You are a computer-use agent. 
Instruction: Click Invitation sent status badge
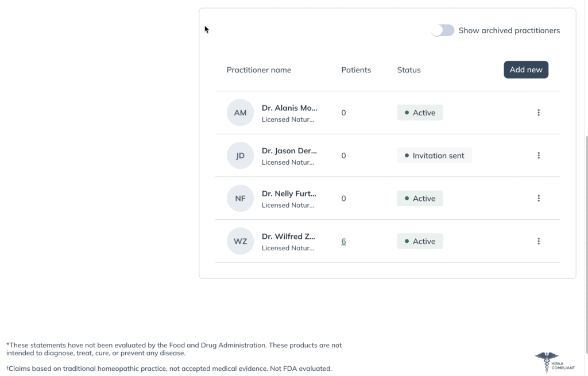434,156
